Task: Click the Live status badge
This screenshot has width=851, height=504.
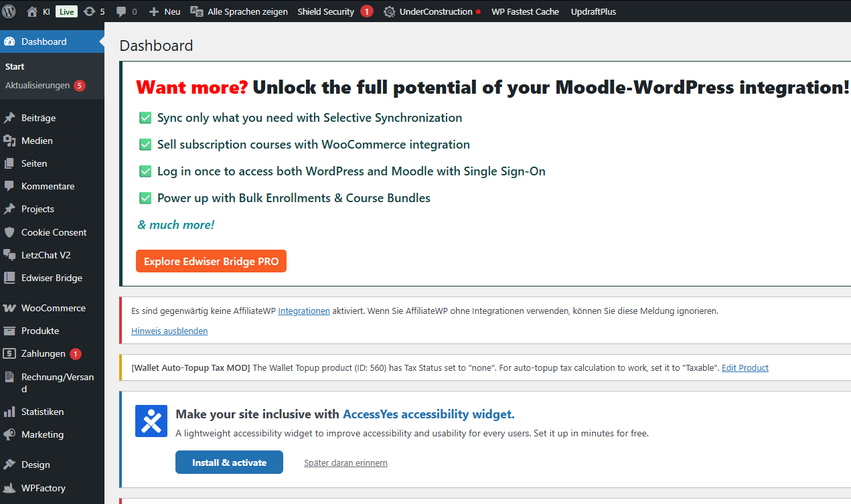Action: coord(66,11)
